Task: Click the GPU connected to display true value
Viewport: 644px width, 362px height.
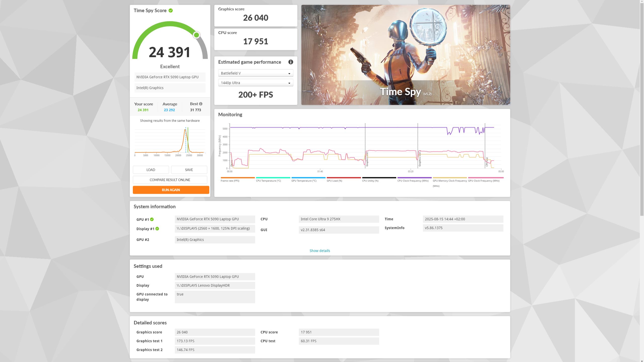Action: click(x=215, y=297)
